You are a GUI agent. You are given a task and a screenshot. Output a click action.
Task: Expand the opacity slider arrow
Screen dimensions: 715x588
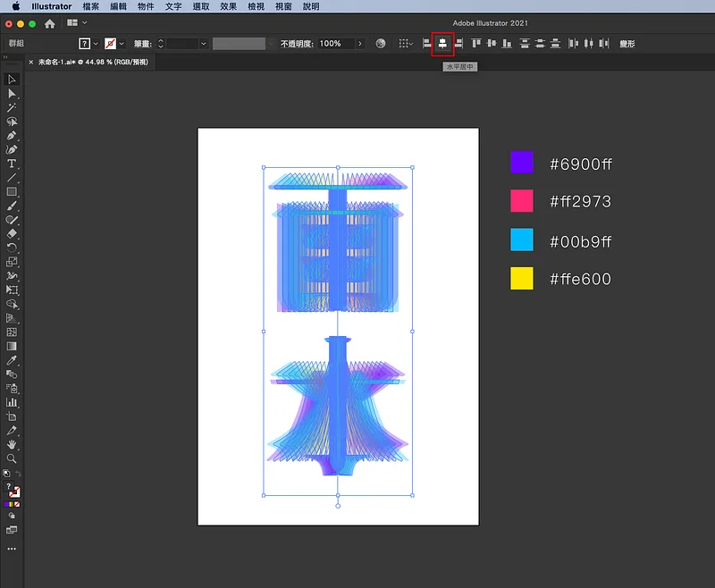click(x=360, y=44)
